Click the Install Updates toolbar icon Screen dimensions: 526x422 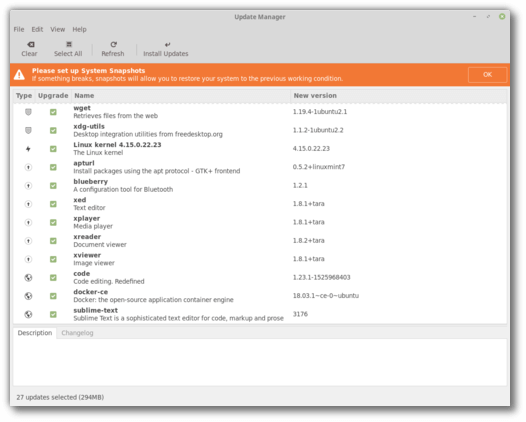167,45
